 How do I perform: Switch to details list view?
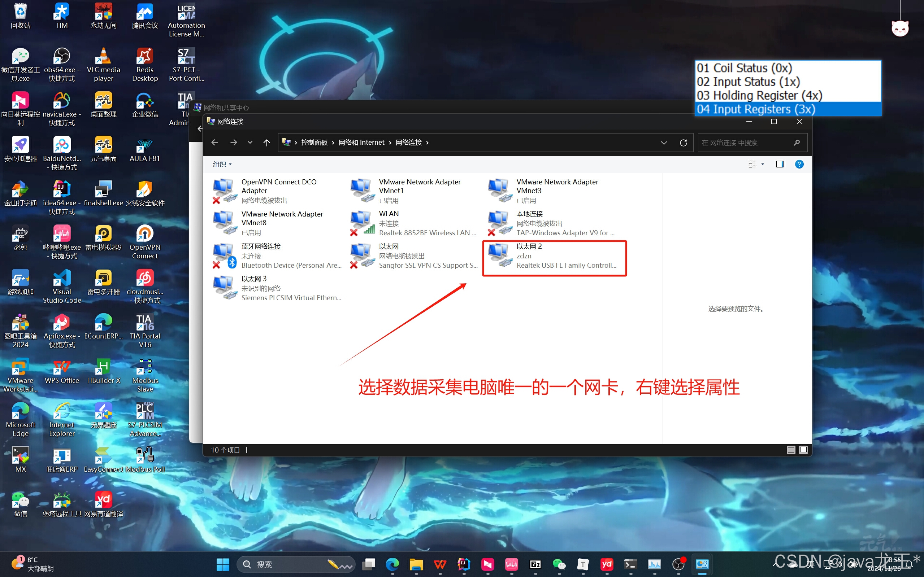pyautogui.click(x=791, y=450)
